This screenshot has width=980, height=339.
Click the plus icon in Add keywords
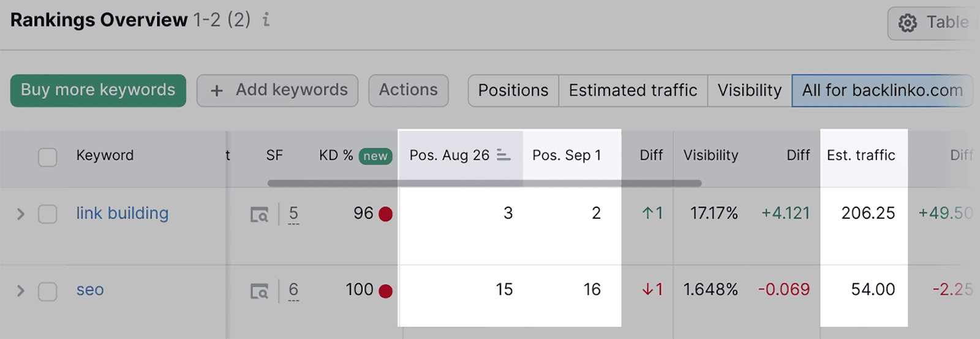(216, 91)
